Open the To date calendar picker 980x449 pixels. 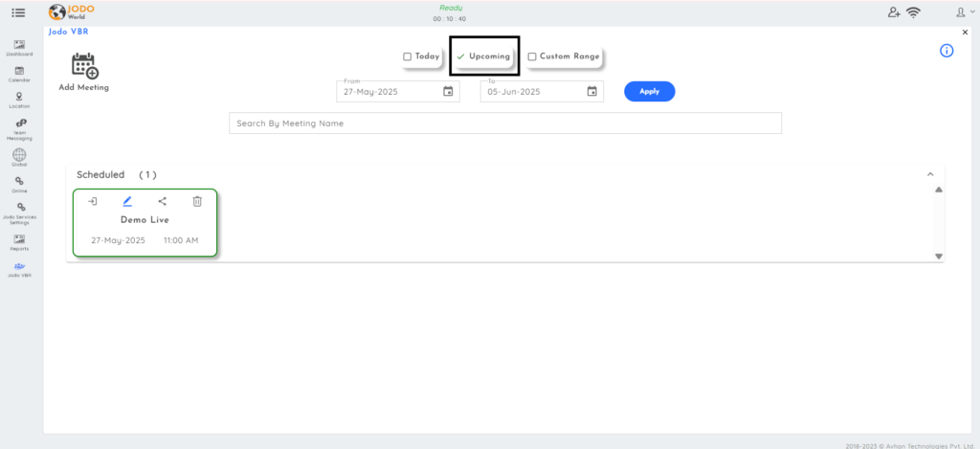591,91
